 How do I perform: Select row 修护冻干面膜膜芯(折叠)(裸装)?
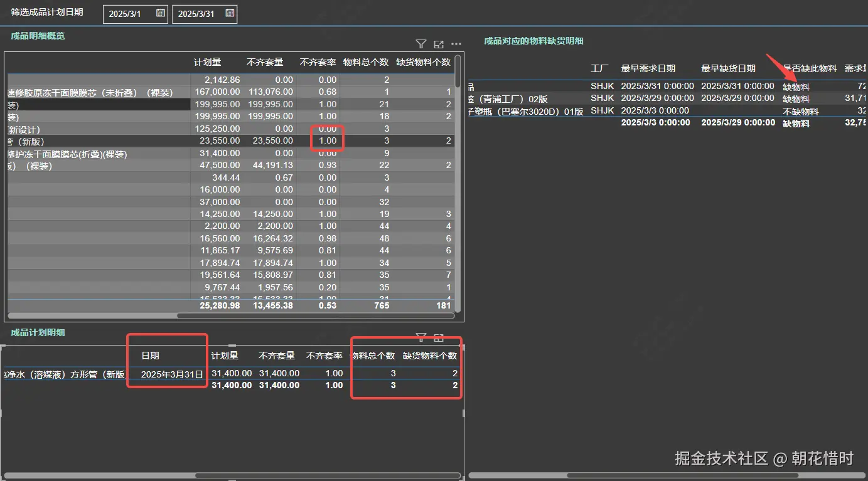pyautogui.click(x=232, y=154)
